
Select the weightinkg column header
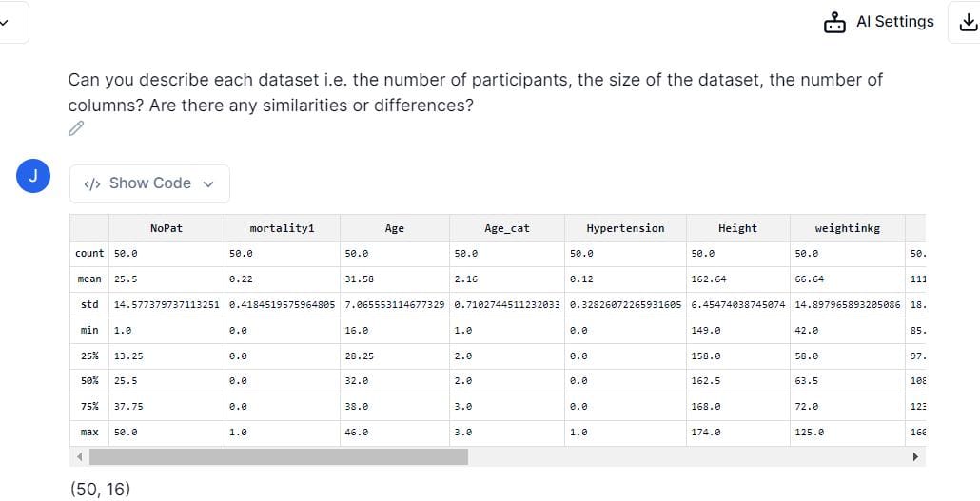tap(848, 229)
